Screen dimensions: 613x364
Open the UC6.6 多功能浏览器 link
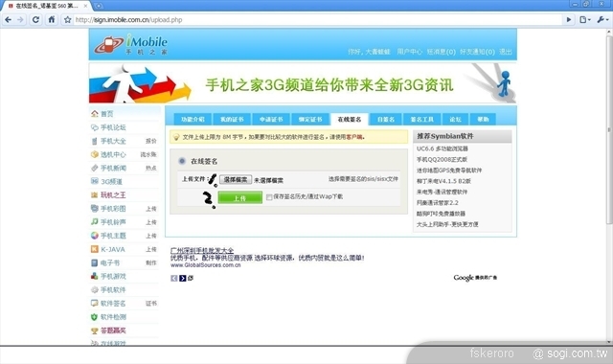pos(443,148)
